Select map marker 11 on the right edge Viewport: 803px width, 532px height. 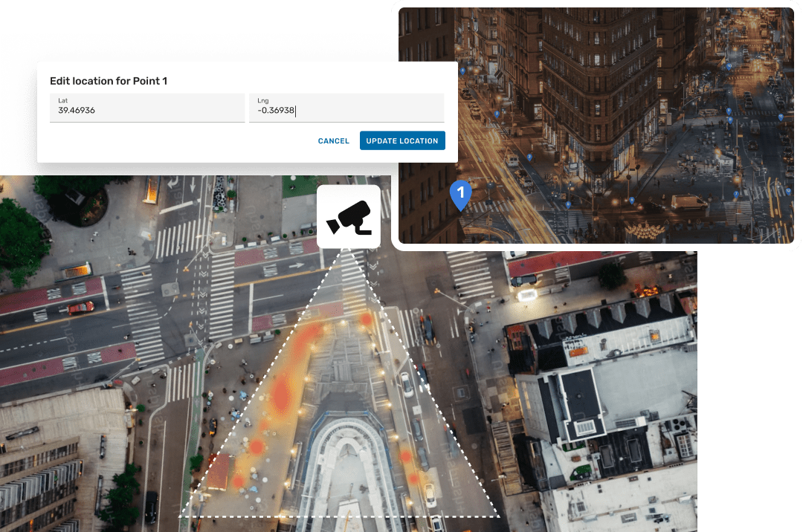click(781, 117)
